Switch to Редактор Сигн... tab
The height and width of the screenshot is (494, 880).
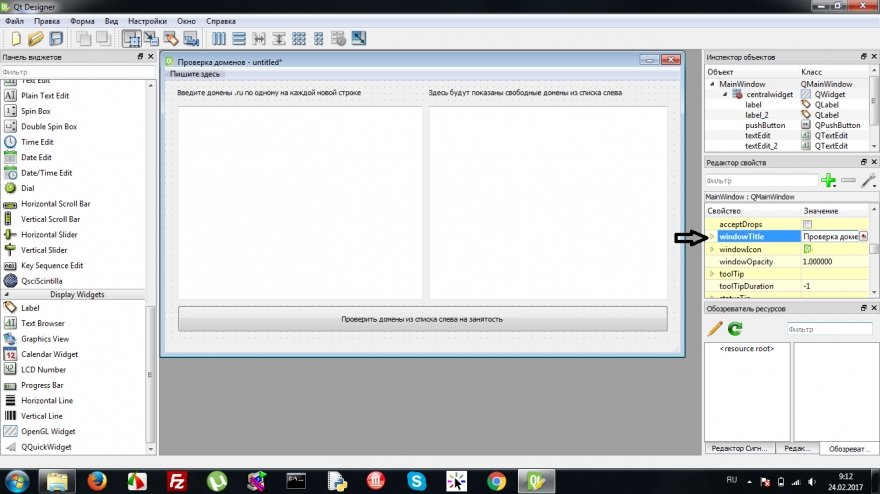(x=739, y=448)
